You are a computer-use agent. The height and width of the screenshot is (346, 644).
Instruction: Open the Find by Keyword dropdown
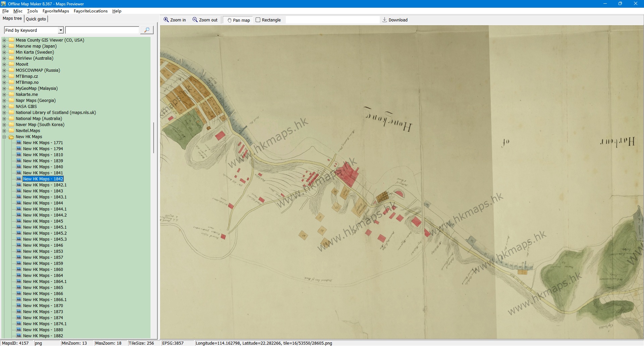[61, 30]
